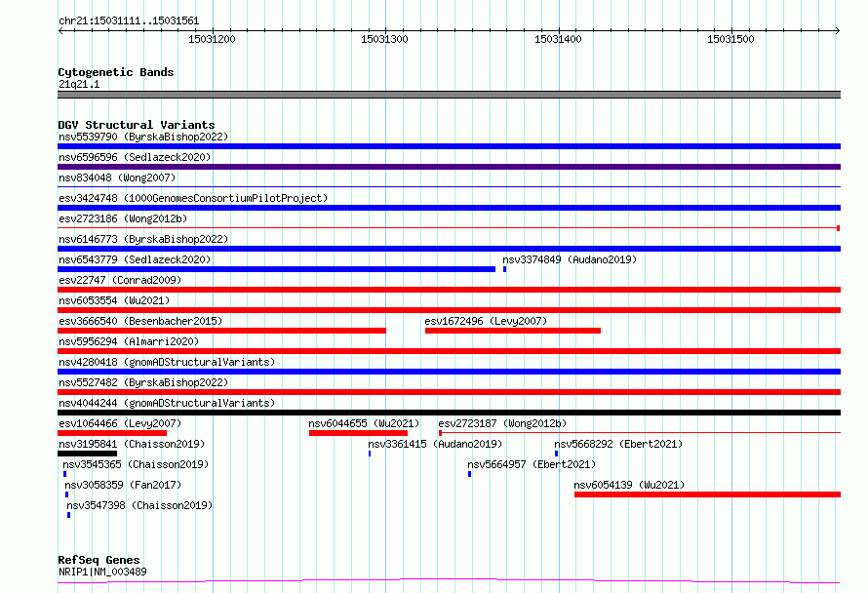Open the esv22747 (Conrad2009) variant label
This screenshot has width=868, height=593.
pyautogui.click(x=120, y=280)
